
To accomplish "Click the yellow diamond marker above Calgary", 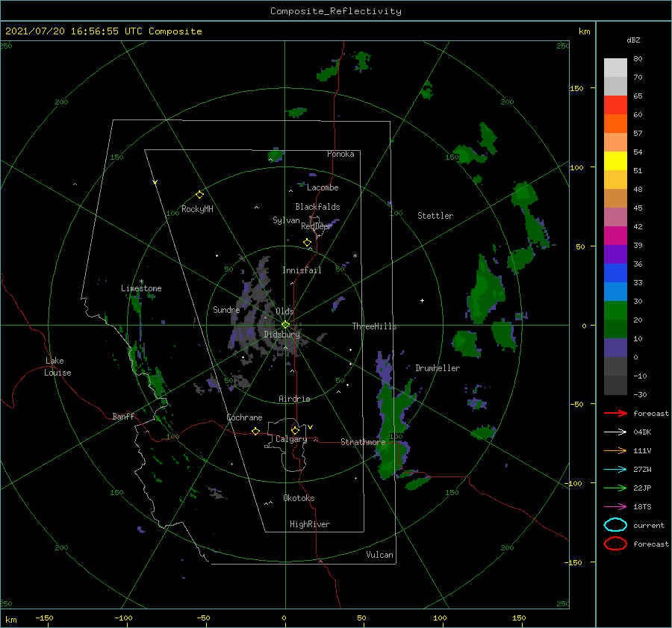I will click(295, 430).
